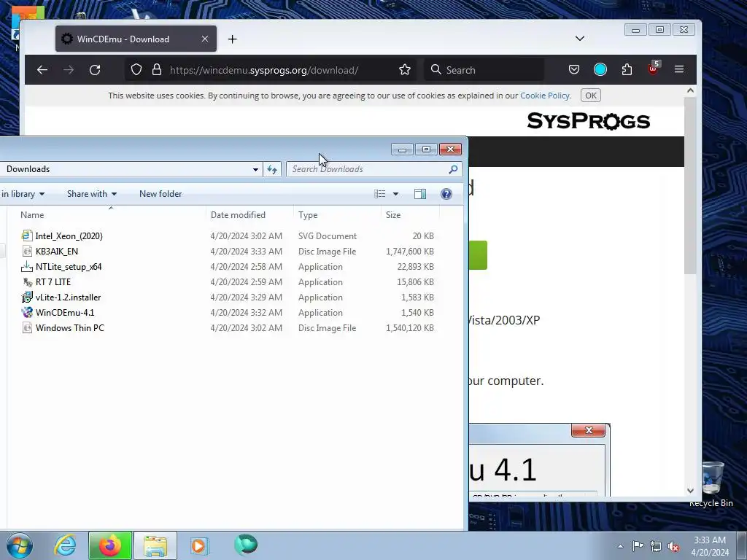The height and width of the screenshot is (560, 747).
Task: Bookmark this page with the star
Action: 405,70
